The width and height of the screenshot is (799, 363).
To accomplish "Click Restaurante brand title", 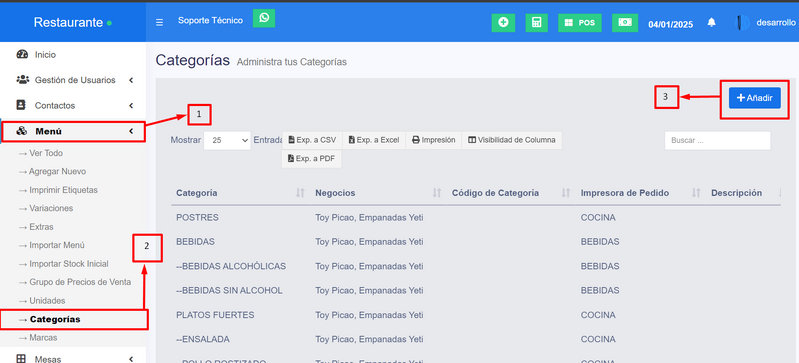I will coord(68,22).
